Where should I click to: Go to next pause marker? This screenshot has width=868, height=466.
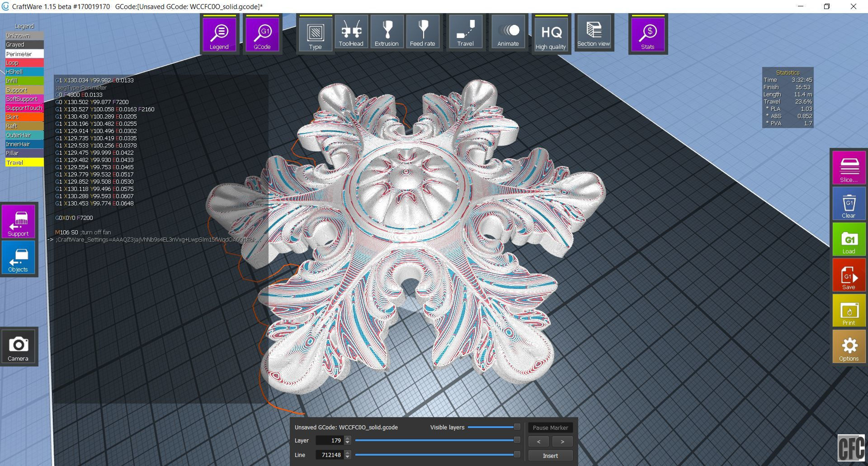tap(562, 442)
